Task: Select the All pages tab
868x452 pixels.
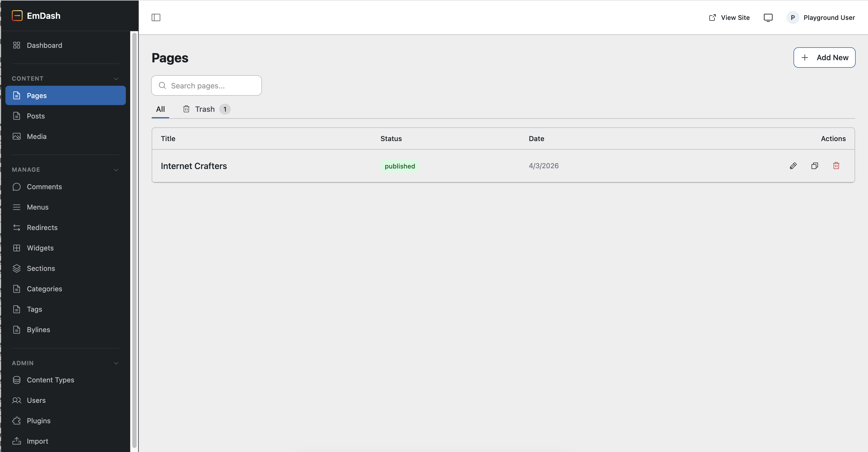Action: (160, 109)
